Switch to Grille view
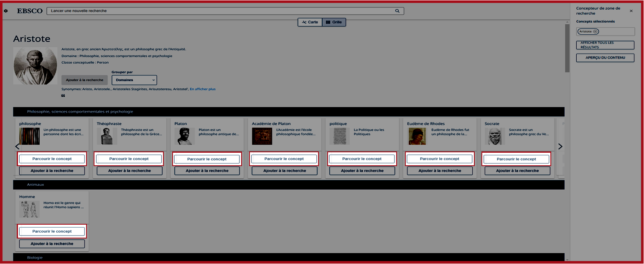 [x=334, y=22]
